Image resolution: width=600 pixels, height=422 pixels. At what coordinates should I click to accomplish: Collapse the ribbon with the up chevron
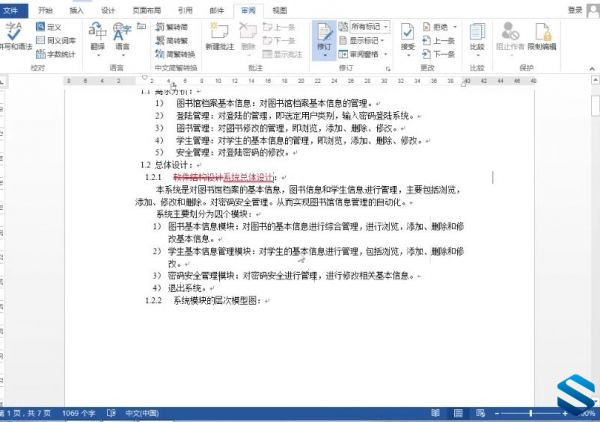(x=592, y=69)
